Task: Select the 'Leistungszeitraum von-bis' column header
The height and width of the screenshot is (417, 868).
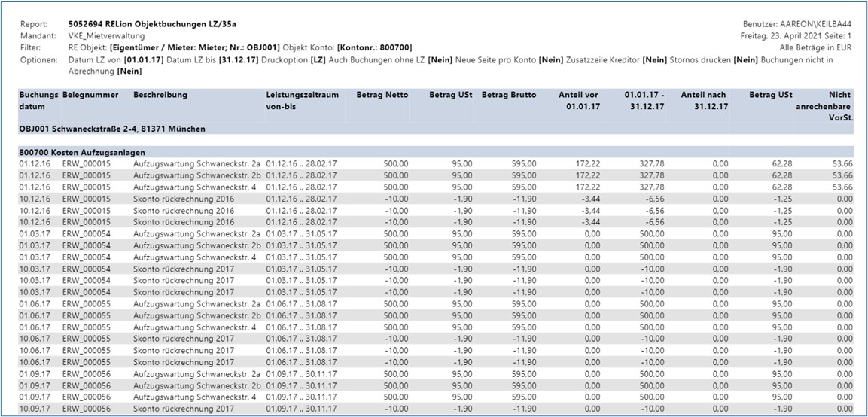Action: click(302, 100)
